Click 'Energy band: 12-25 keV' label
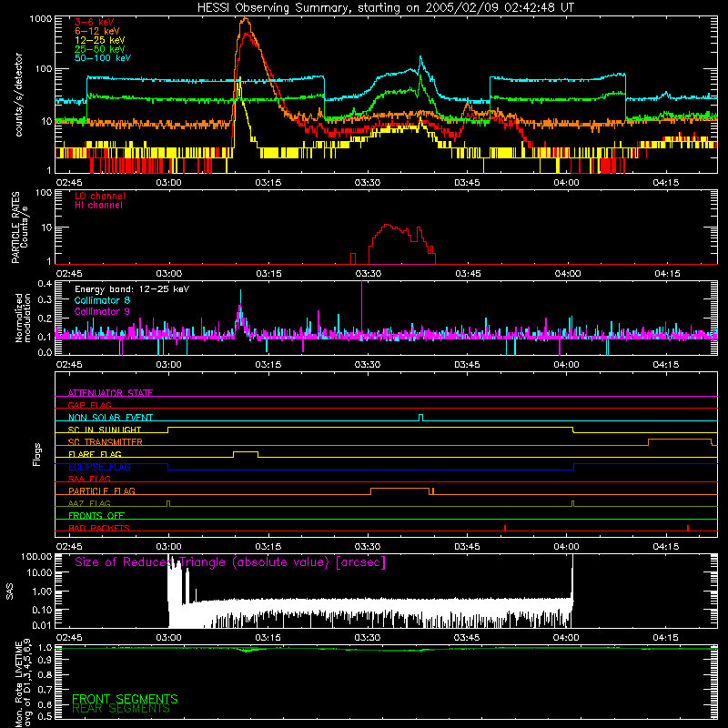Image resolution: width=728 pixels, height=728 pixels. tap(132, 288)
